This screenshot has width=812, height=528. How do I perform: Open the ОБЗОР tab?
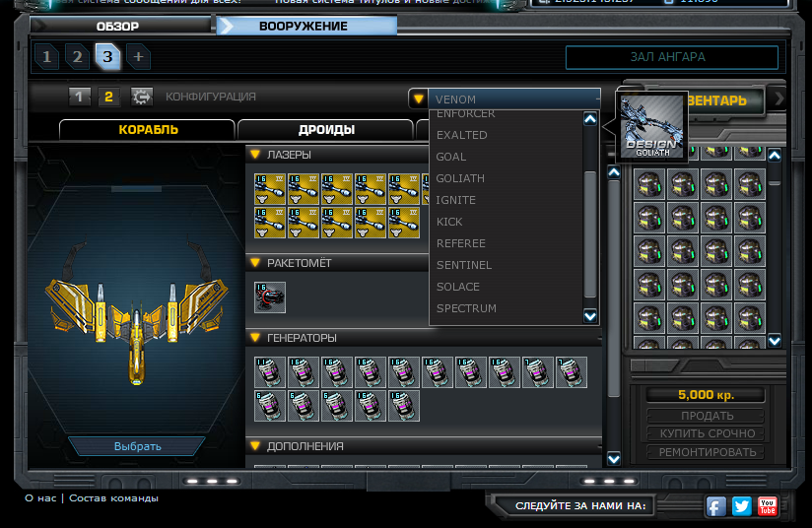click(120, 26)
